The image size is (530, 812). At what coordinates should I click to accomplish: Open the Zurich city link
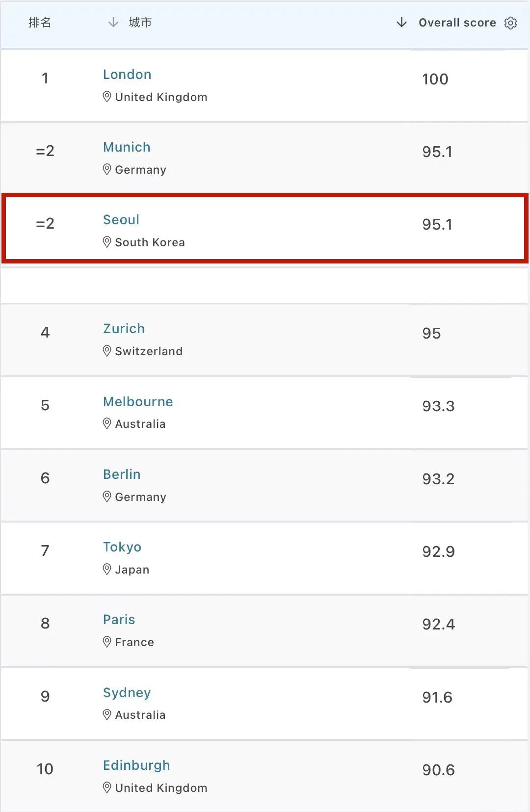[x=124, y=329]
